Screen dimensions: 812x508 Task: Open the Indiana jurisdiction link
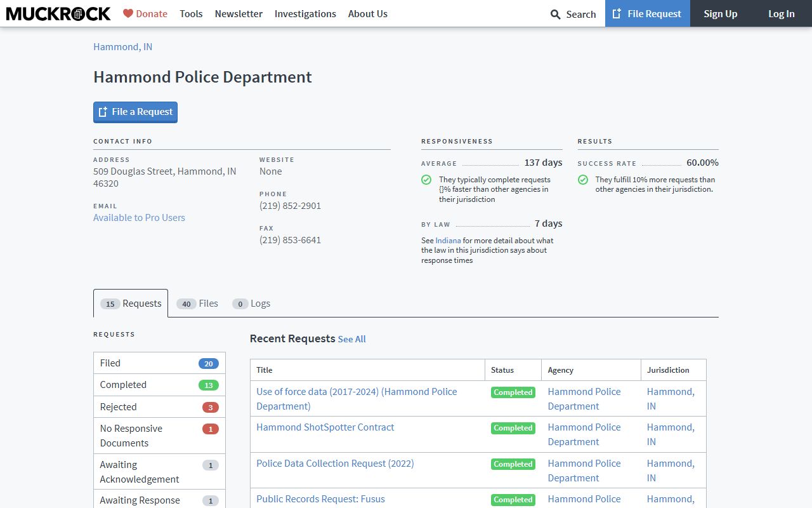pyautogui.click(x=448, y=241)
